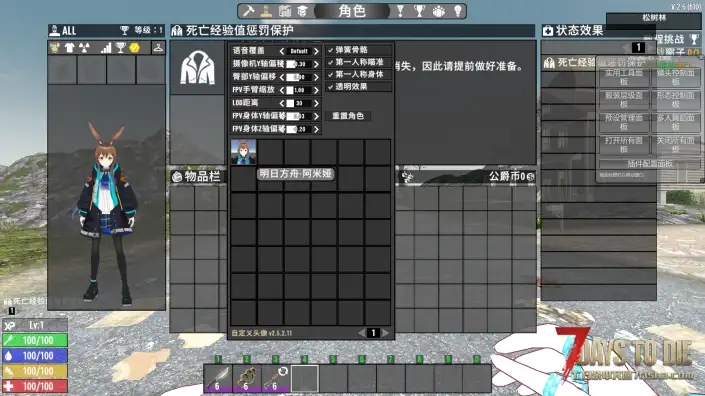Go to previous avatar page arrow
This screenshot has height=396, width=705.
(361, 333)
